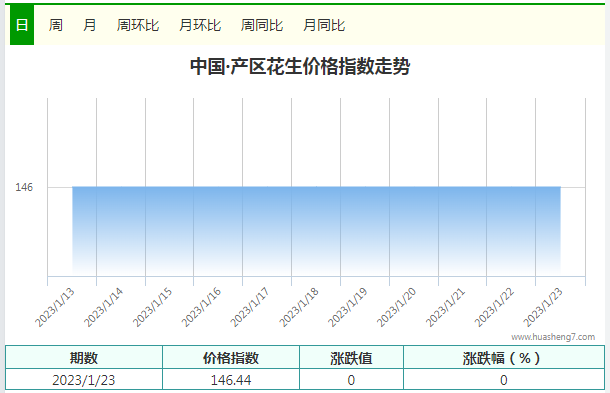Click the 价格指数 column header
Screen dimensions: 610x393
231,358
